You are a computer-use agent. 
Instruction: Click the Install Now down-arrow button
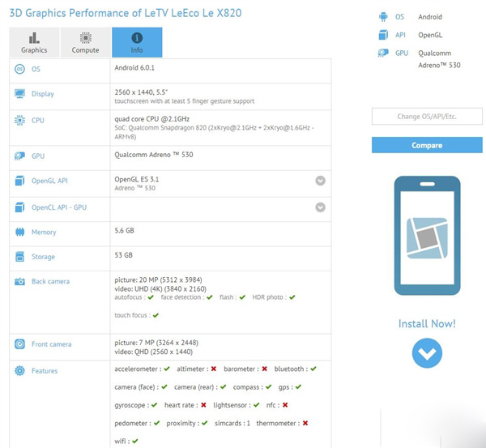click(x=427, y=353)
